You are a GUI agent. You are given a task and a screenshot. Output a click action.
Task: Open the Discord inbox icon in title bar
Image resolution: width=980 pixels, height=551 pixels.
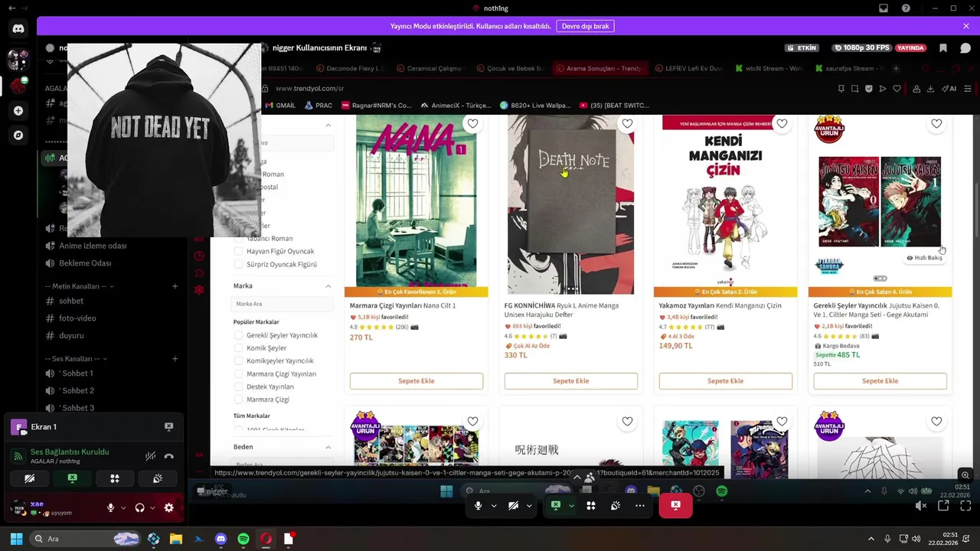pos(884,8)
